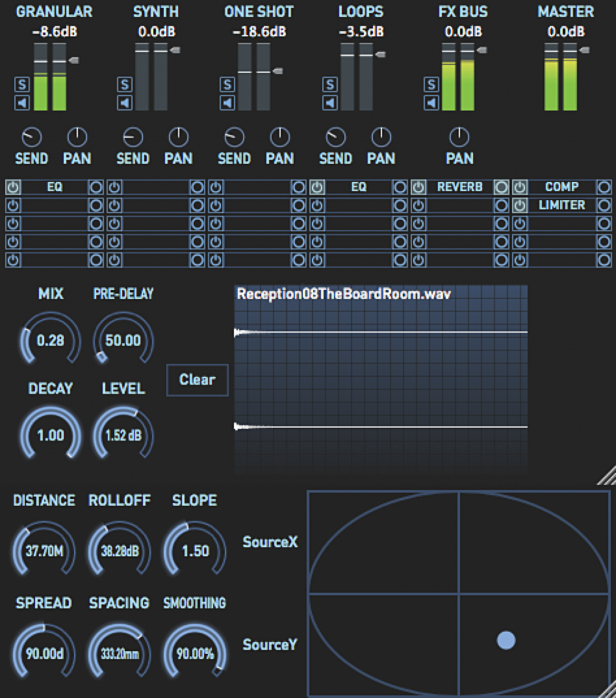Click the circle button on LIMITER slot
The height and width of the screenshot is (698, 616).
coord(604,205)
